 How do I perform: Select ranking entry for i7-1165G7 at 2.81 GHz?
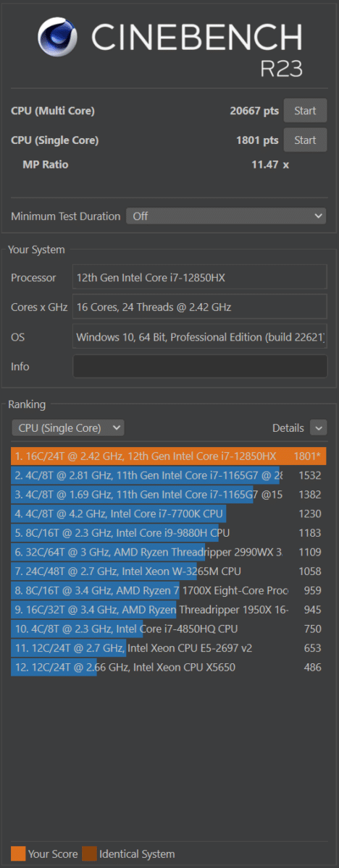pyautogui.click(x=169, y=475)
